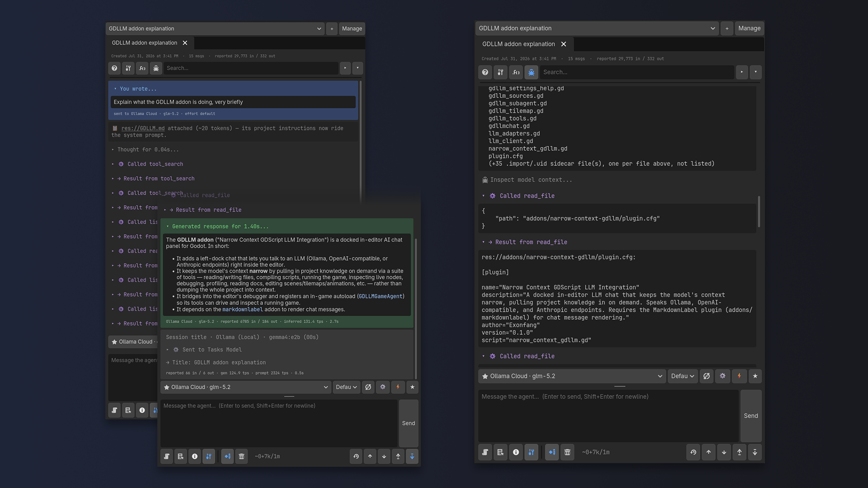
Task: Add a new session with the plus button in the right panel
Action: pos(727,28)
